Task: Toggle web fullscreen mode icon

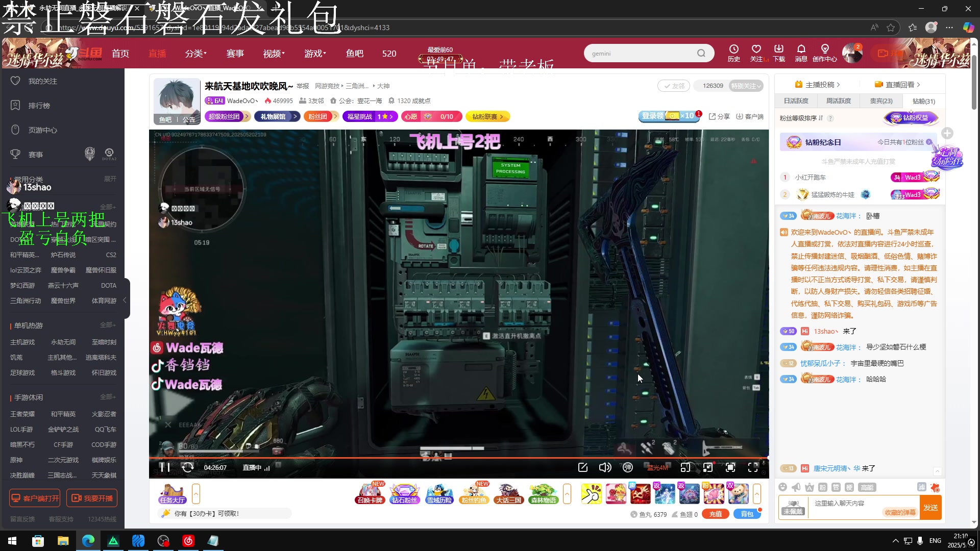Action: (x=730, y=467)
